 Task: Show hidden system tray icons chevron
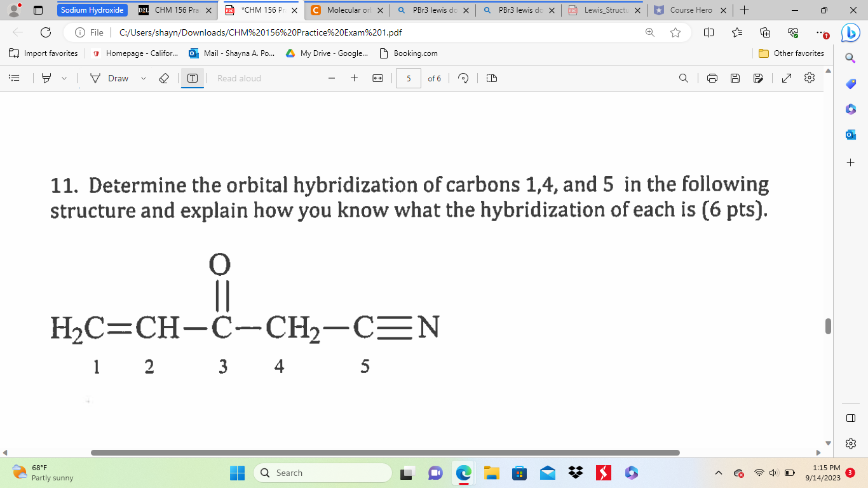pyautogui.click(x=717, y=473)
